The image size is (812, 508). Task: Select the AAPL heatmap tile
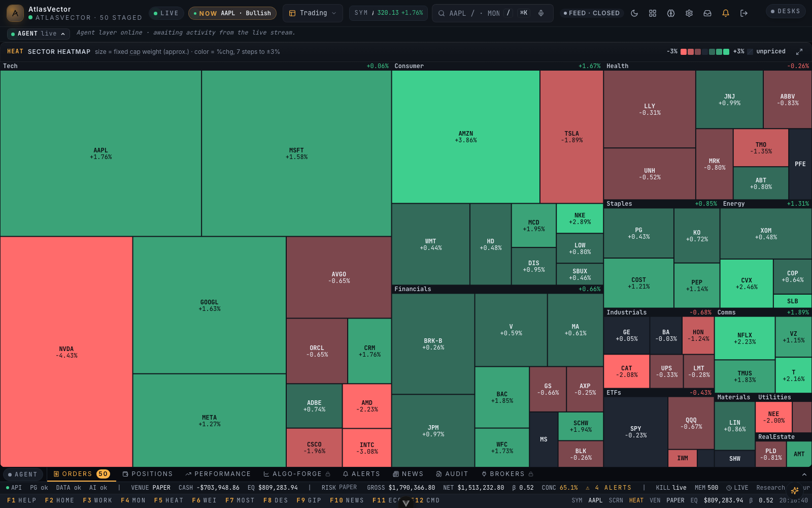click(x=101, y=153)
